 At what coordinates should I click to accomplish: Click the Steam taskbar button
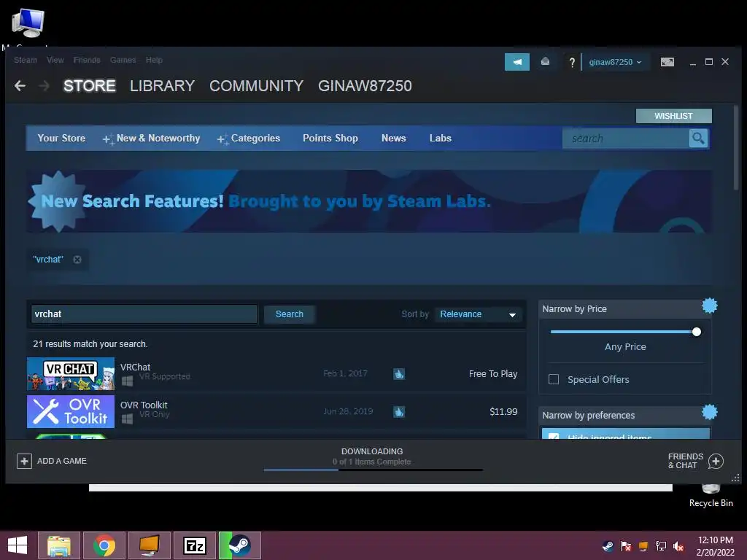click(x=239, y=545)
